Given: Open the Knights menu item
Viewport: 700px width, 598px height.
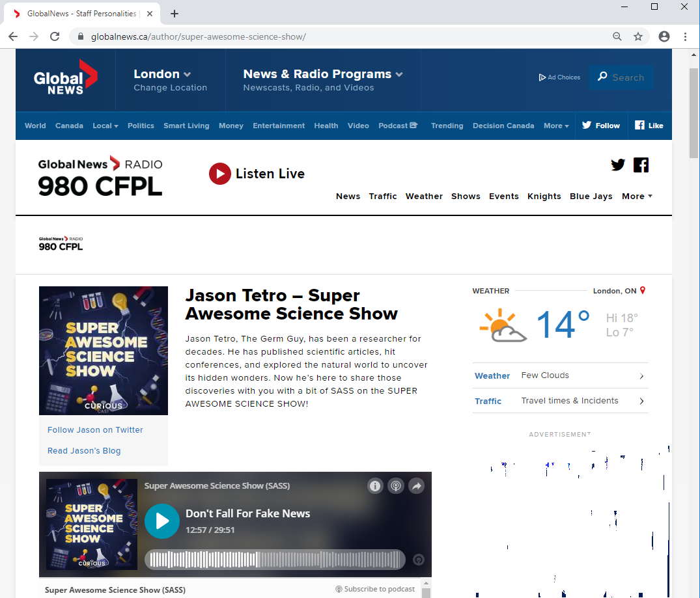Looking at the screenshot, I should point(544,197).
